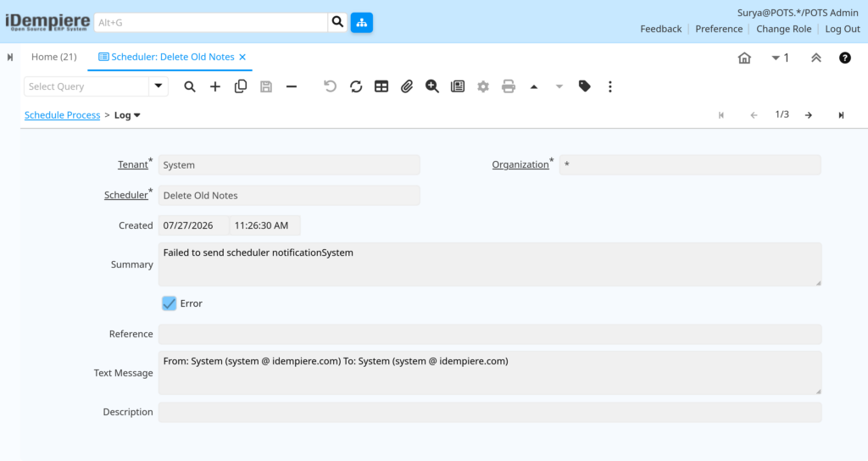
Task: Click the Created time field 11:26:30 AM
Action: pos(265,225)
